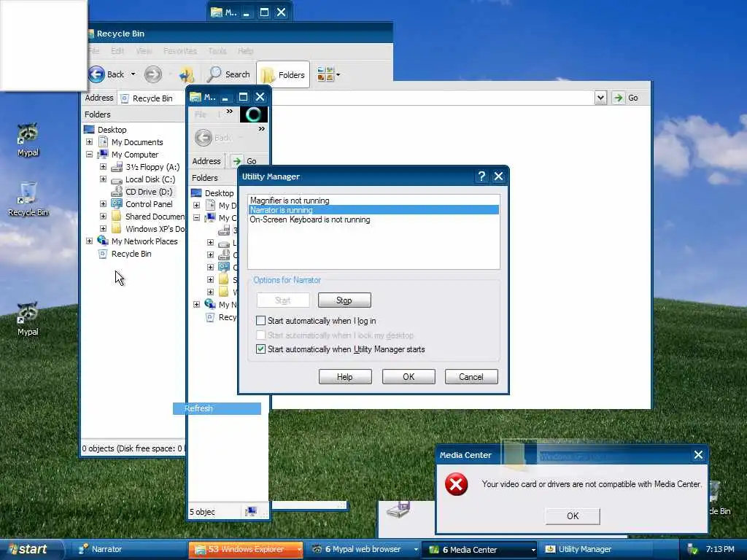The height and width of the screenshot is (560, 747).
Task: Select Desktop in Recycle Bin folder tree
Action: [112, 130]
